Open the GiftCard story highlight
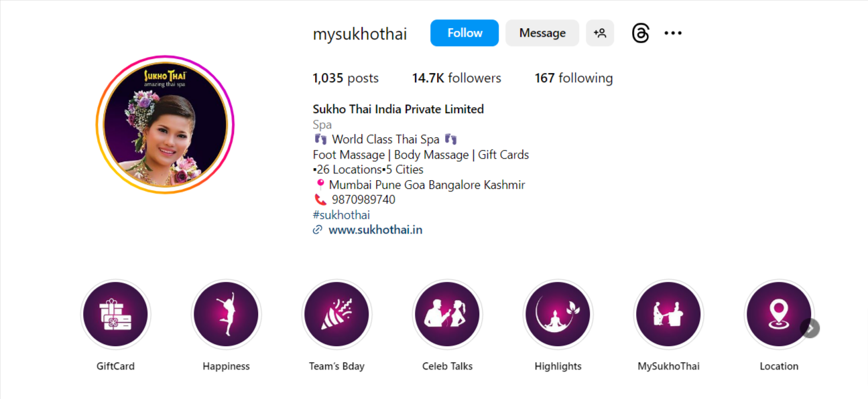Viewport: 868px width, 399px height. point(116,315)
